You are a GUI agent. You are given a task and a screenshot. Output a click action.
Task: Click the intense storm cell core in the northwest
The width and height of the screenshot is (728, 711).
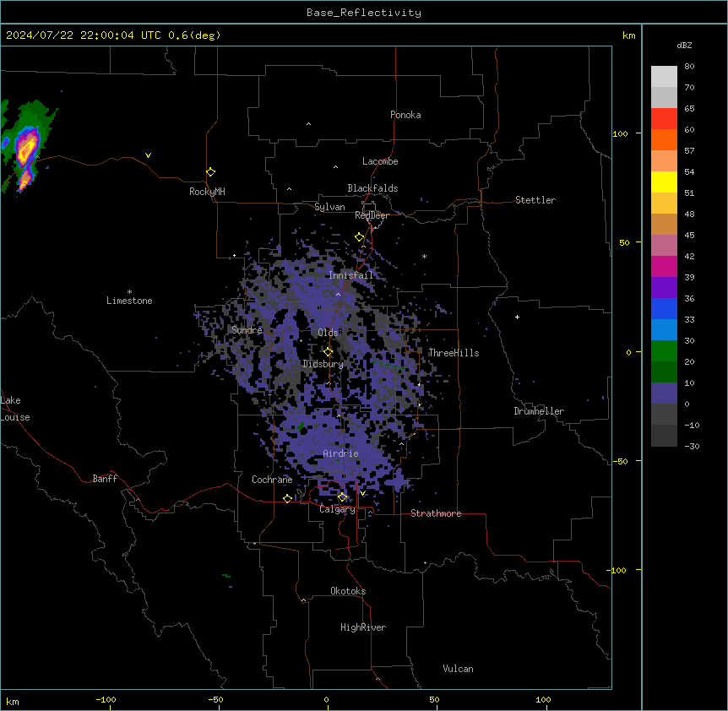tap(26, 147)
